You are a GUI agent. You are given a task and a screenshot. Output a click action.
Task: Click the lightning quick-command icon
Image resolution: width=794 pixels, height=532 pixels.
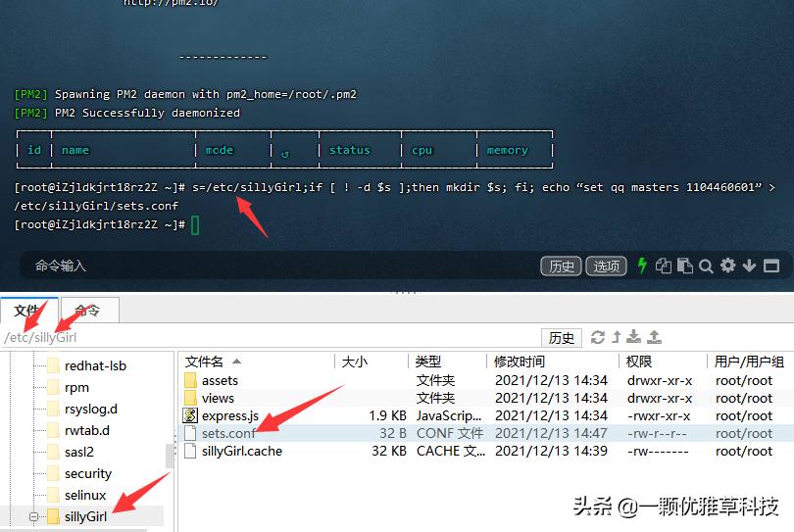(642, 266)
